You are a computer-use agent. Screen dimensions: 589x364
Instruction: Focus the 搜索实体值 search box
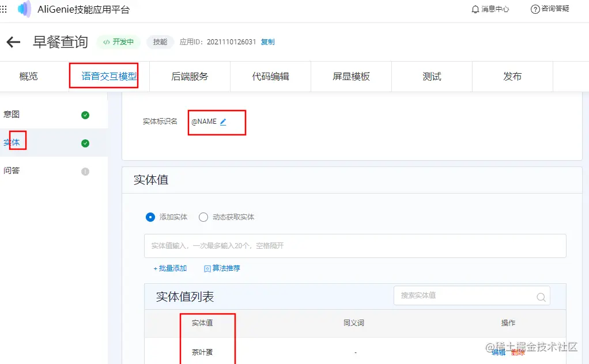pos(472,295)
